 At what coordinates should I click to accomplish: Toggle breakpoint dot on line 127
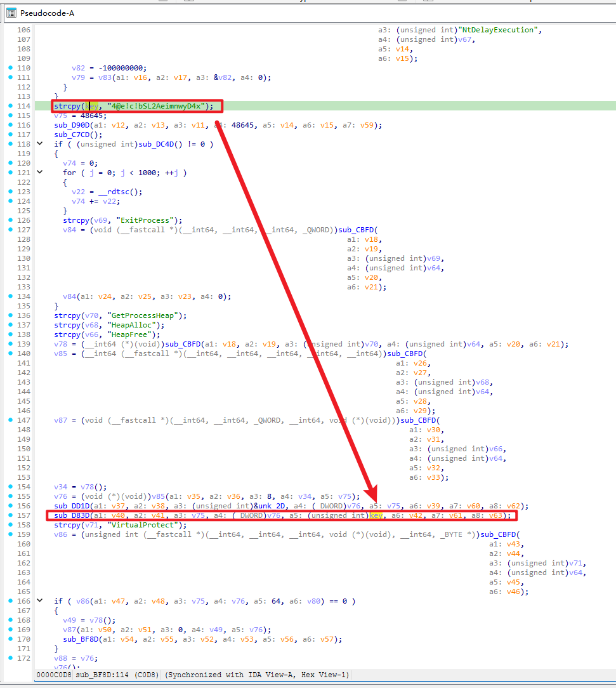coord(11,230)
